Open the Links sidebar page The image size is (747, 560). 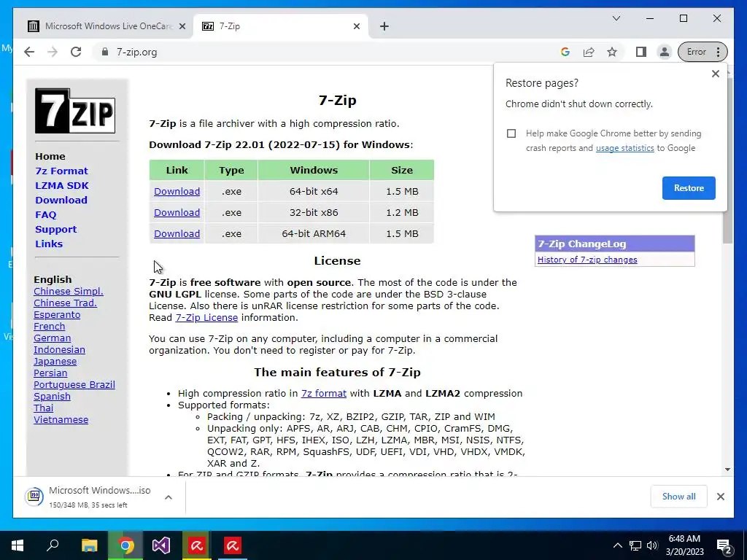(x=49, y=244)
